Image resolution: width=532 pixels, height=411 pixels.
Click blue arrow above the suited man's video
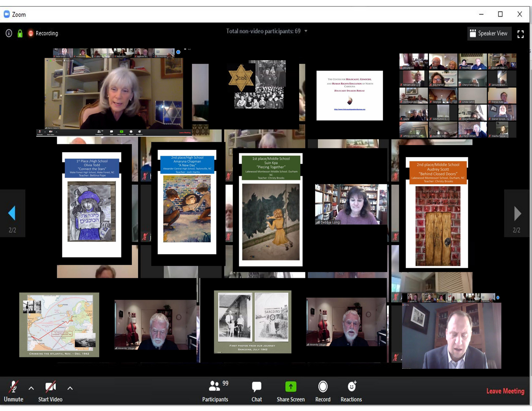[x=498, y=298]
